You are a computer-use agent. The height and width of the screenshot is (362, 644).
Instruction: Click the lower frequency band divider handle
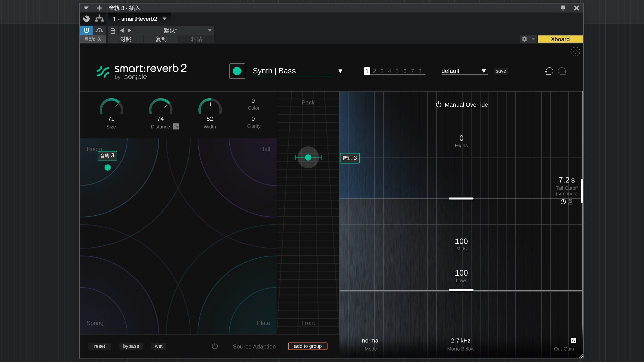coord(461,290)
